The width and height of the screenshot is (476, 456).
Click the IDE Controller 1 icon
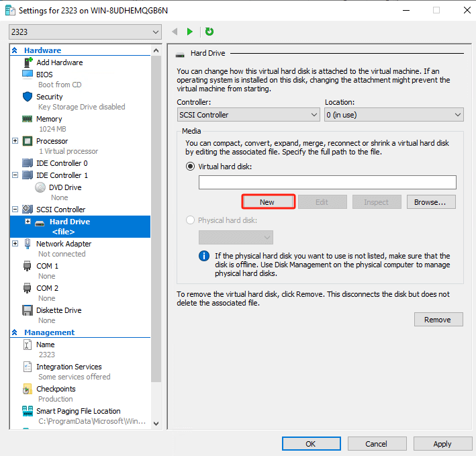point(28,175)
